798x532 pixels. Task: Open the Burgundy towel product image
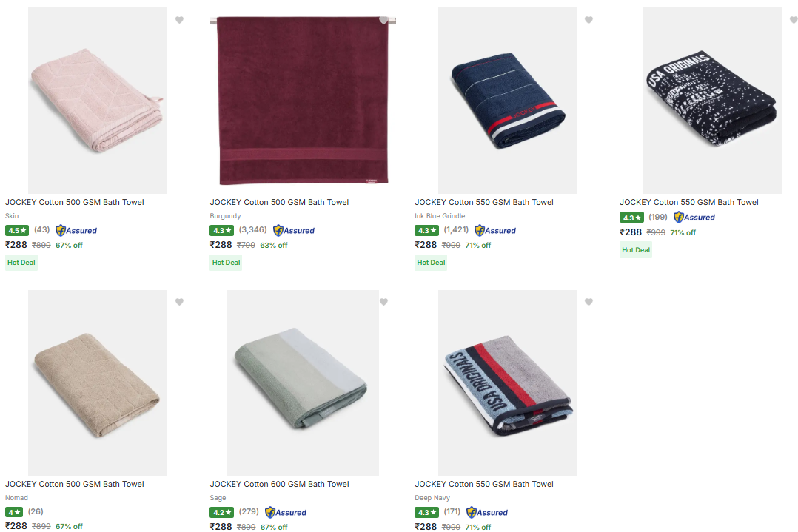[302, 101]
